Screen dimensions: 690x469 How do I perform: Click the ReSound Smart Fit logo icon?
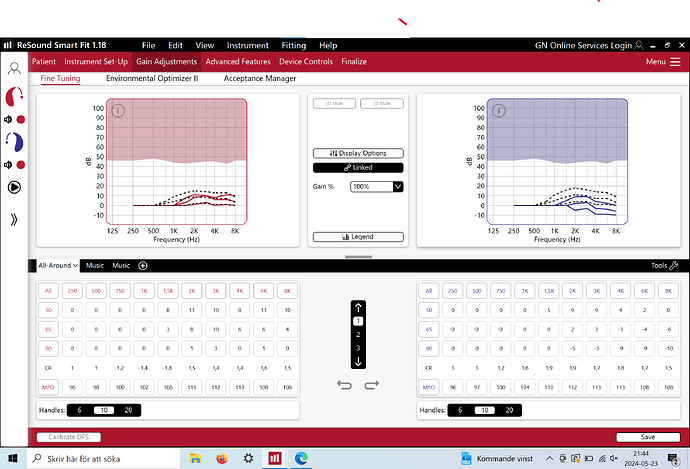pyautogui.click(x=8, y=45)
